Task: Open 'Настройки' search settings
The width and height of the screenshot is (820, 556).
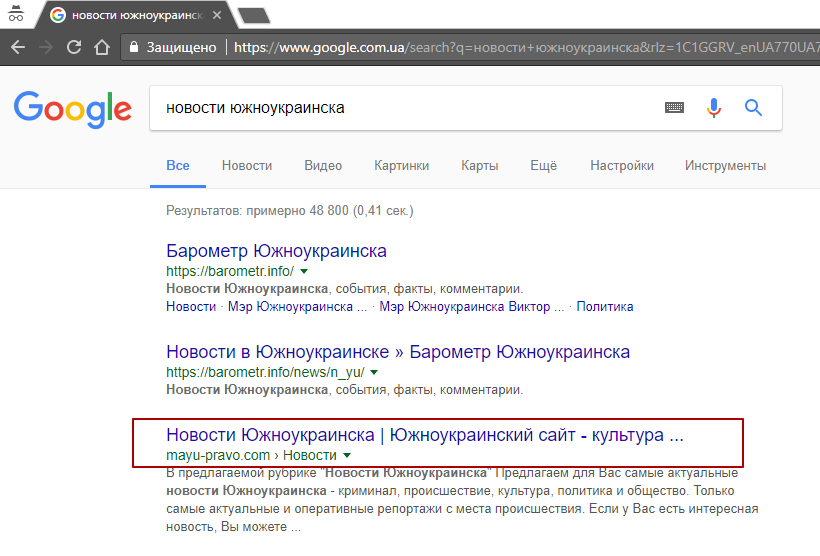Action: point(622,166)
